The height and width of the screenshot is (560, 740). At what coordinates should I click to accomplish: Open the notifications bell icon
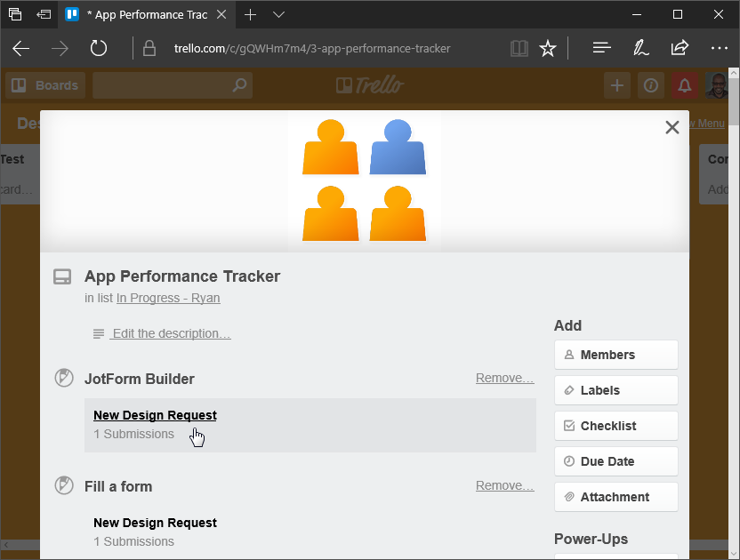[x=683, y=85]
